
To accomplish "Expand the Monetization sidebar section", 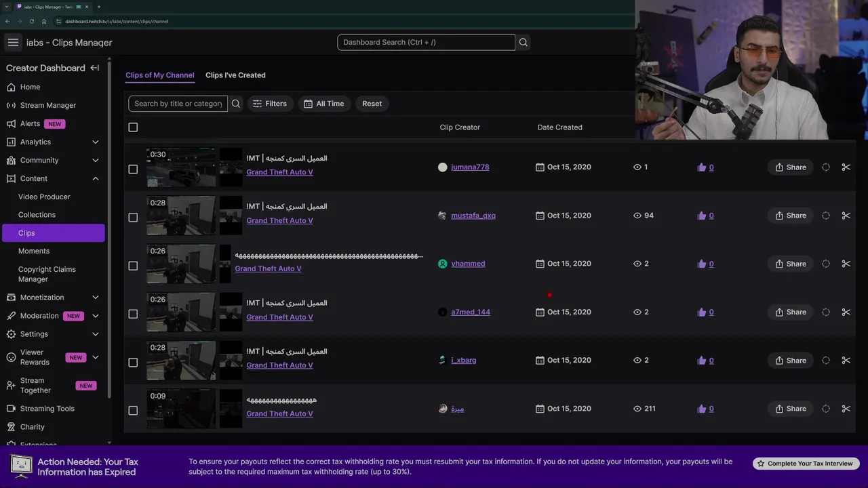I will [x=95, y=298].
